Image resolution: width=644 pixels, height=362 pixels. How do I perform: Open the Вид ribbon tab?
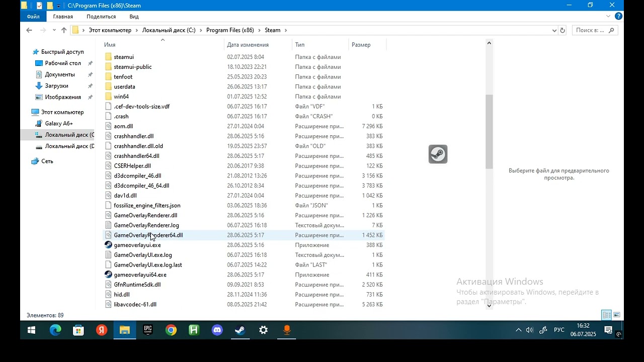click(x=134, y=17)
